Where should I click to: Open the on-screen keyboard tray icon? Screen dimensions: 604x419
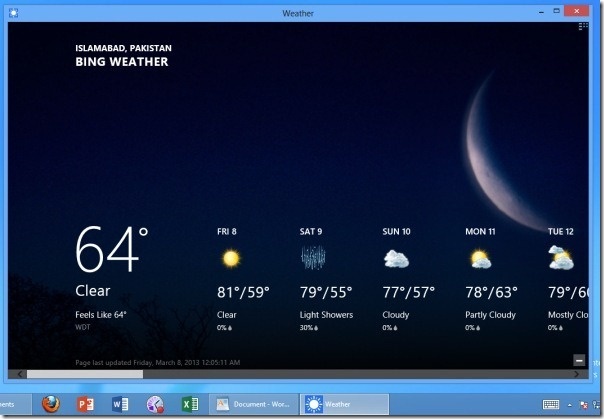(551, 404)
